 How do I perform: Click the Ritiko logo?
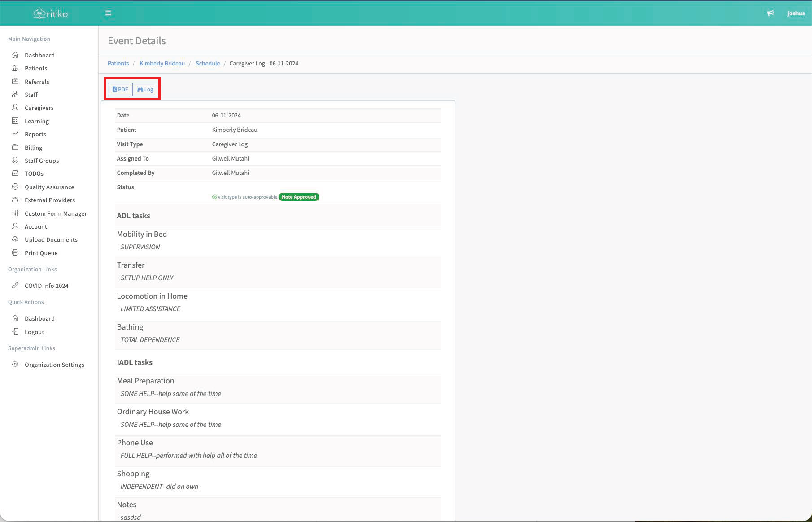tap(51, 14)
